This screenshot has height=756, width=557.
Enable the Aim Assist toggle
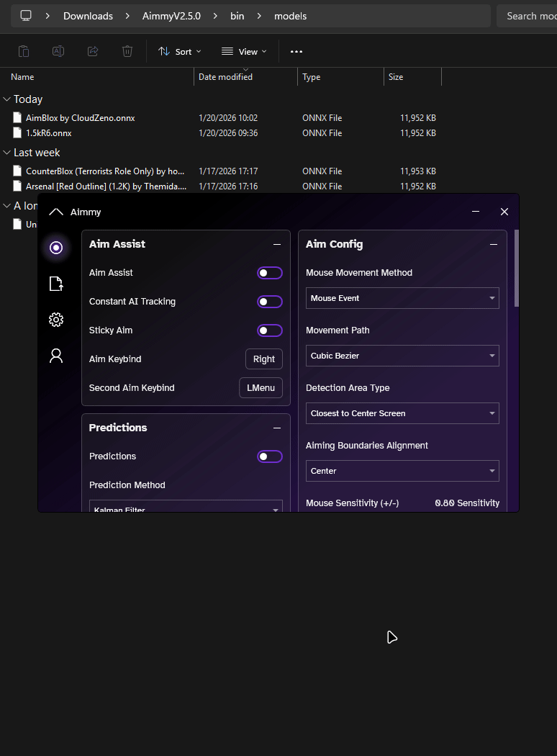click(270, 272)
